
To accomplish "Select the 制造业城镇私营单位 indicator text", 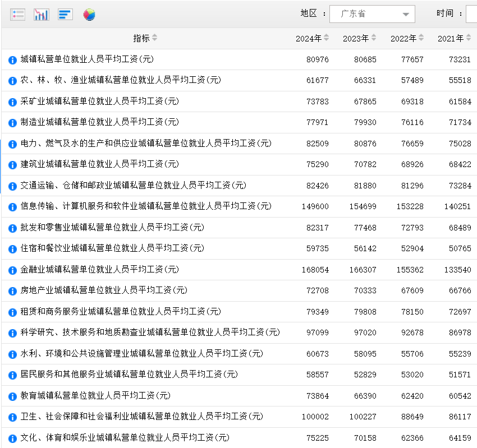I will pyautogui.click(x=99, y=122).
